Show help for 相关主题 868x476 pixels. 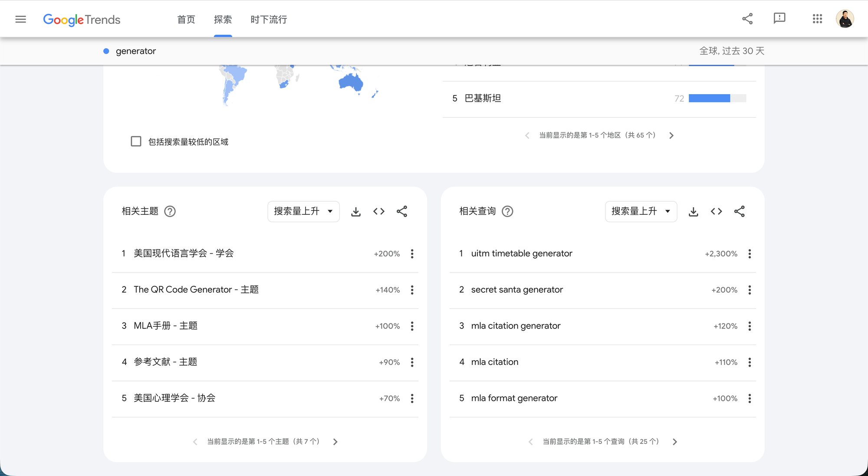pyautogui.click(x=170, y=211)
